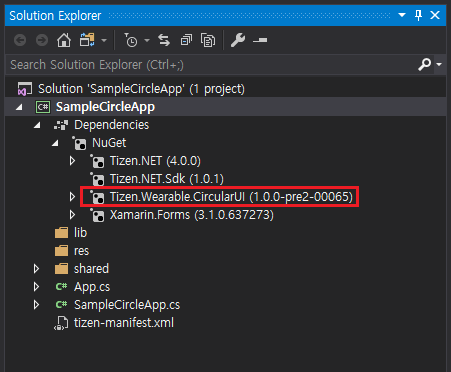Click the Xamarin.Forms package icon
Screen dimensions: 451x372
97,215
